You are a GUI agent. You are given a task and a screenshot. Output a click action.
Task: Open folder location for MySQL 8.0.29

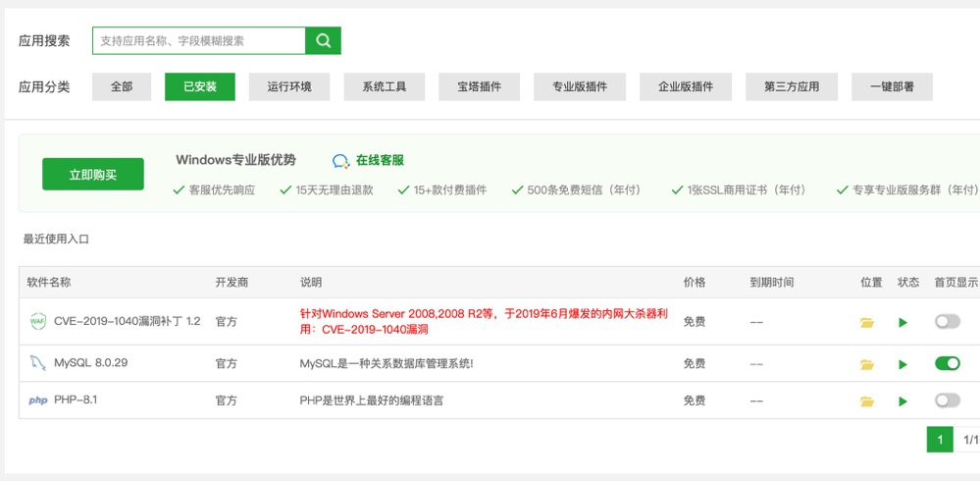click(867, 364)
